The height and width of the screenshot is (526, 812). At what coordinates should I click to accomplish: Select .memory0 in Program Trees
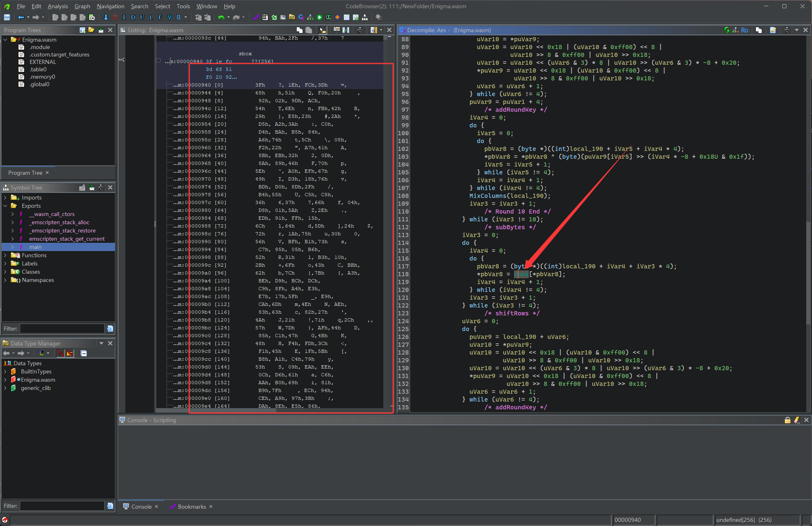pyautogui.click(x=42, y=77)
